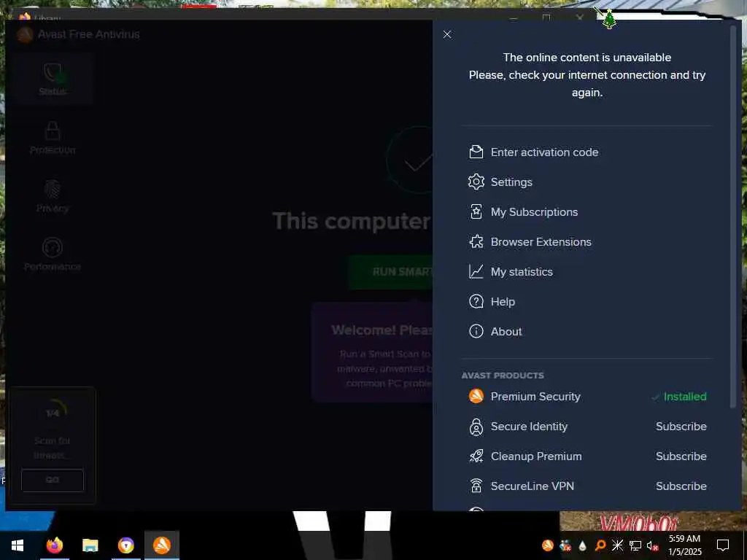The height and width of the screenshot is (560, 747).
Task: Click the dimmed RUN SMART scan button
Action: click(391, 272)
